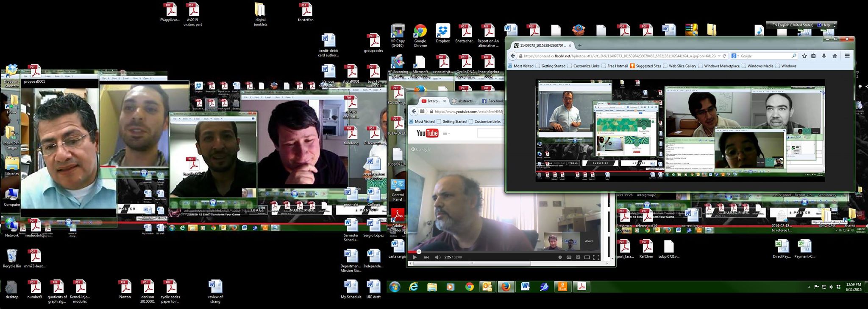The height and width of the screenshot is (309, 868).
Task: Open the YouTube guide menu beside logo
Action: coord(445,133)
